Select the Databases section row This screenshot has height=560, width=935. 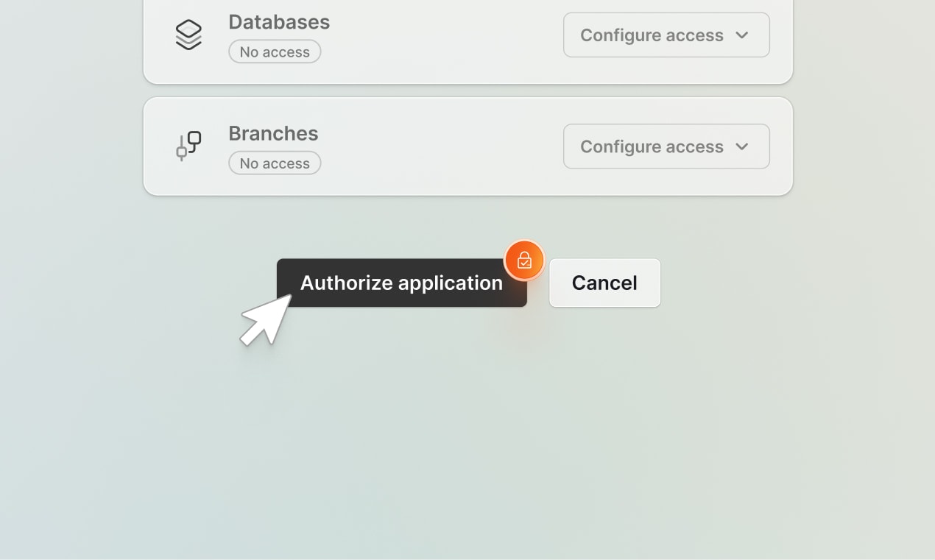467,33
